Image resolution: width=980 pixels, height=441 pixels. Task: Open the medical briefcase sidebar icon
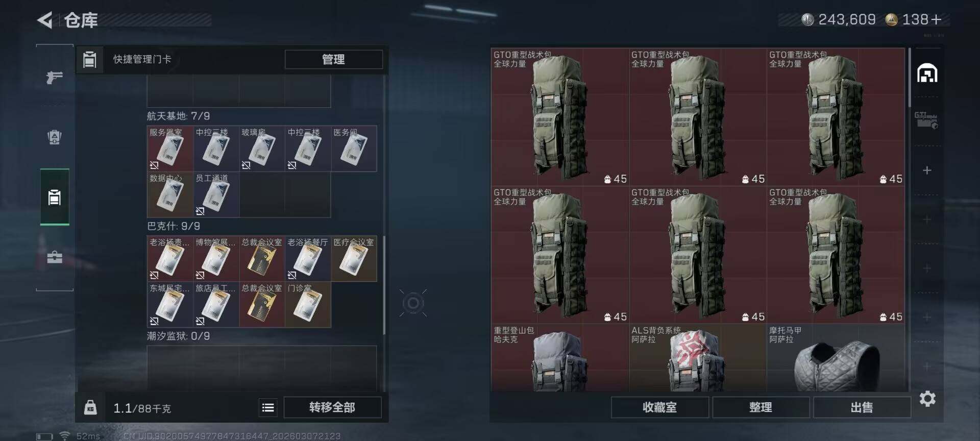(55, 257)
